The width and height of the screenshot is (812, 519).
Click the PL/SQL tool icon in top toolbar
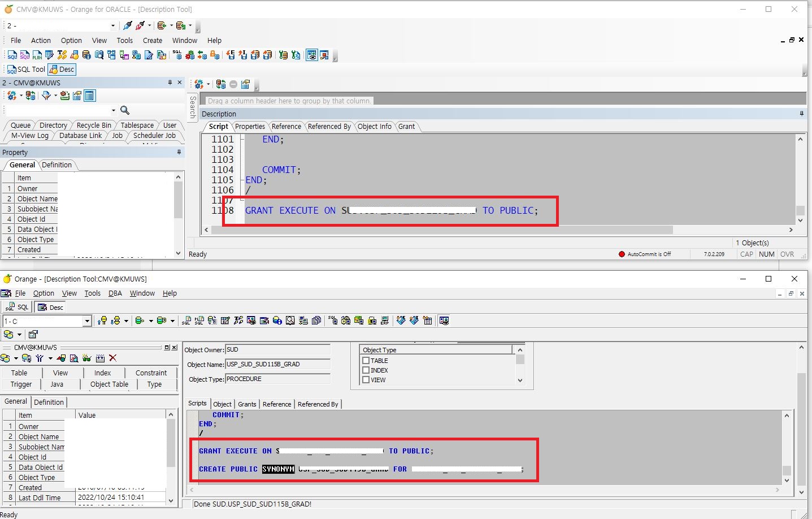[x=24, y=55]
